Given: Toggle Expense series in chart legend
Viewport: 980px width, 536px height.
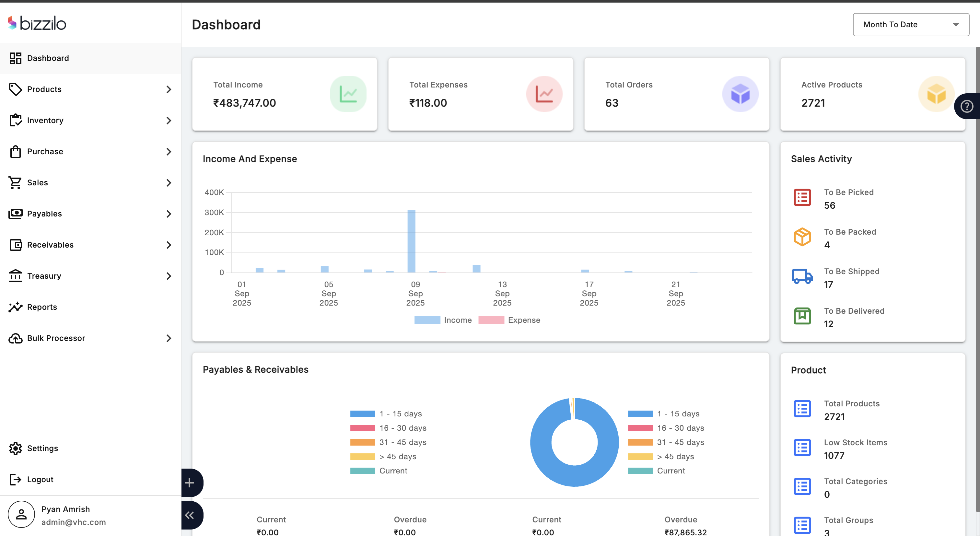Looking at the screenshot, I should (510, 320).
